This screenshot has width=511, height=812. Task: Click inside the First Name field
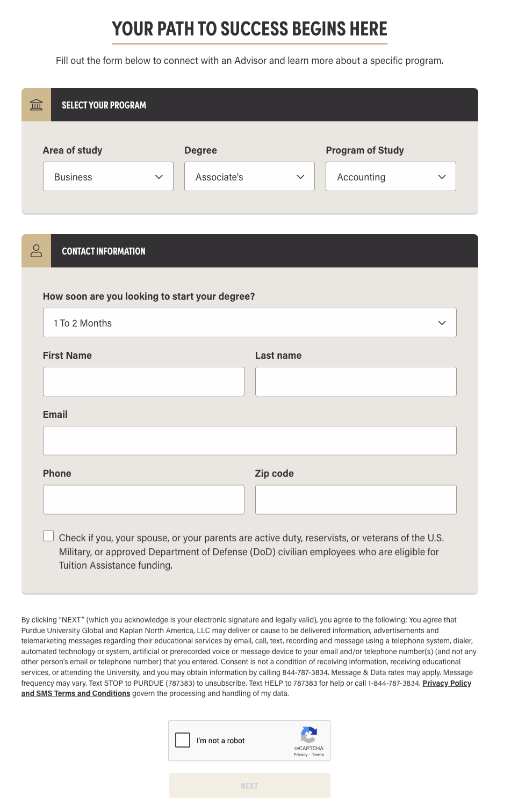click(143, 381)
